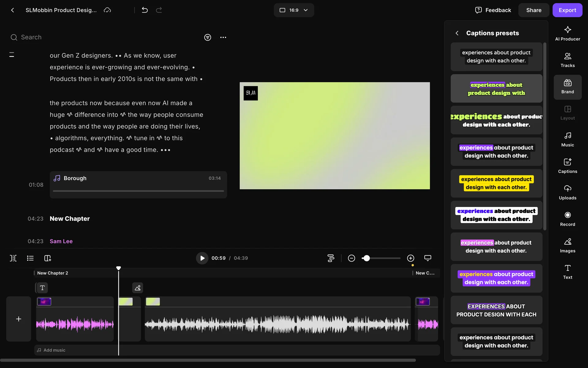
Task: Click the Share button
Action: (x=533, y=10)
